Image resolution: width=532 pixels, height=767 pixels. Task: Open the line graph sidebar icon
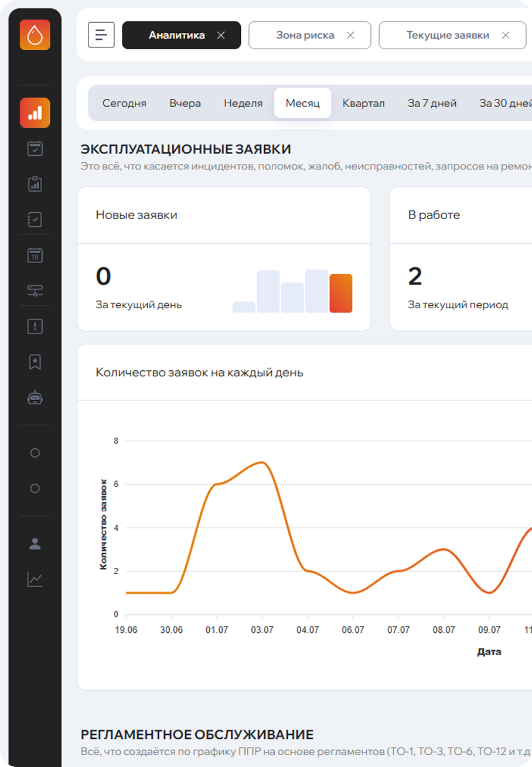pos(35,579)
